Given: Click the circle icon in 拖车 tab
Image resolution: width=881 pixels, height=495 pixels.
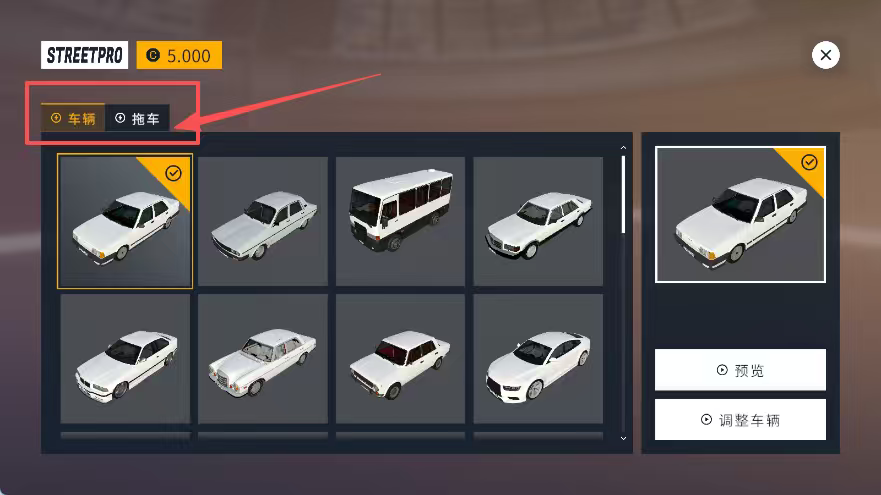Looking at the screenshot, I should pos(120,118).
